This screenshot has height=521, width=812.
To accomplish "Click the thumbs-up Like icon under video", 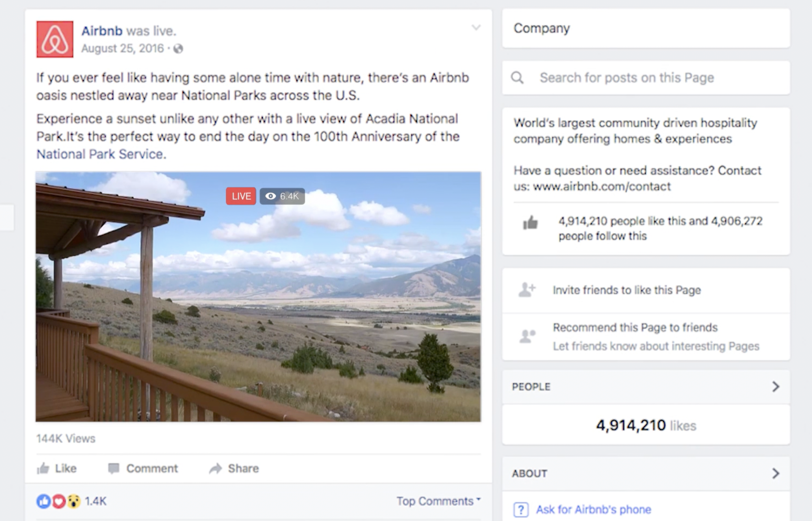I will (43, 468).
